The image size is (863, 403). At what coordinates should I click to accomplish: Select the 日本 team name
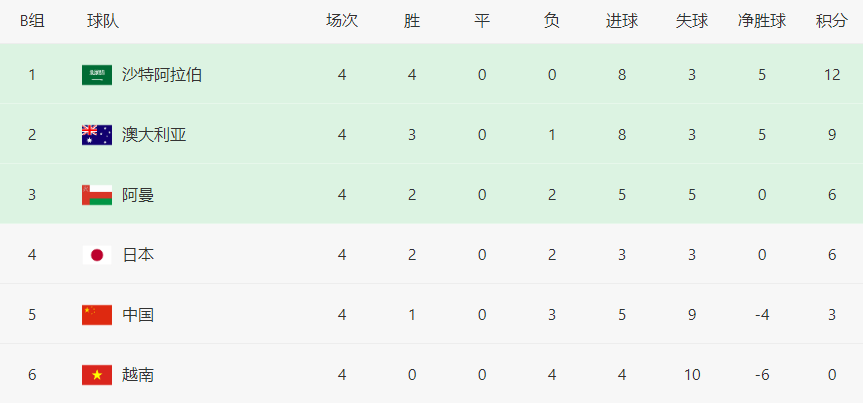coord(138,255)
